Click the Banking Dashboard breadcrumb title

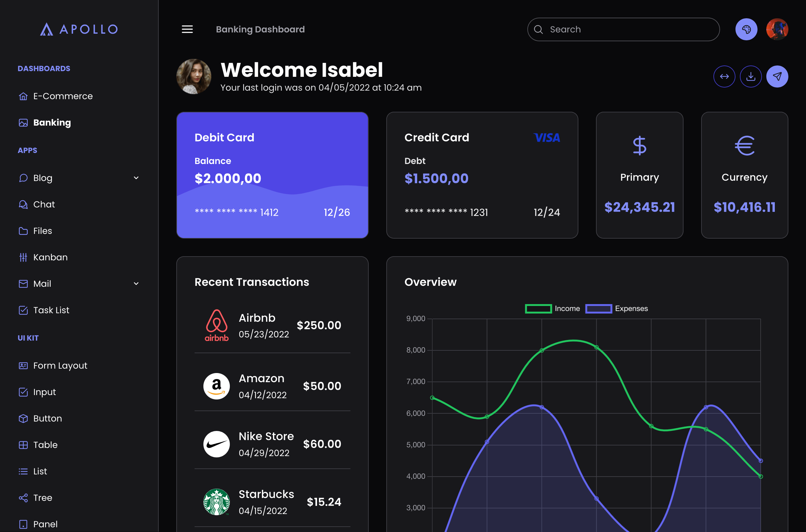[x=260, y=29]
